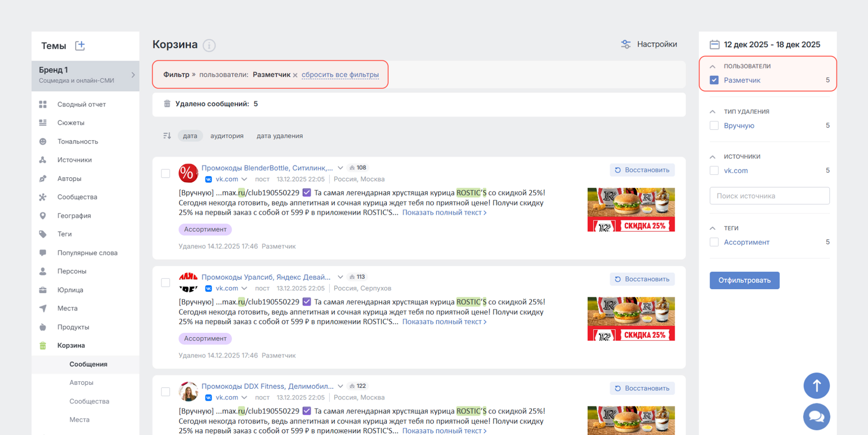Create a new theme with plus icon
868x435 pixels.
[x=80, y=46]
